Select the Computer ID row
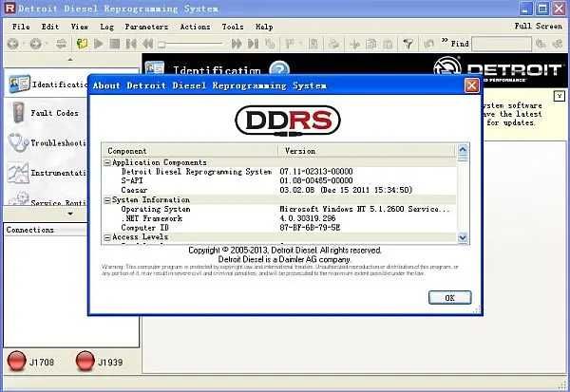The height and width of the screenshot is (392, 570). (x=279, y=228)
